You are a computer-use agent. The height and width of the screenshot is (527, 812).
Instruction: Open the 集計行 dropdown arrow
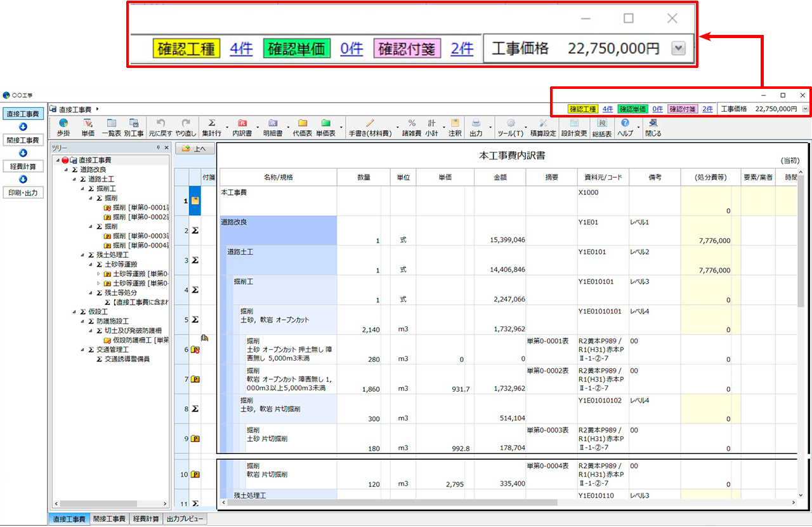(x=227, y=128)
